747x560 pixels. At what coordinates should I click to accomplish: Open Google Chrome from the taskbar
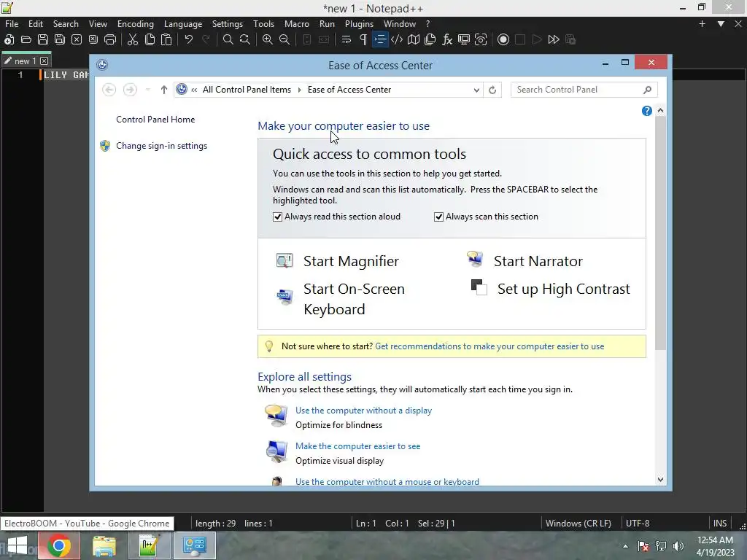tap(59, 545)
